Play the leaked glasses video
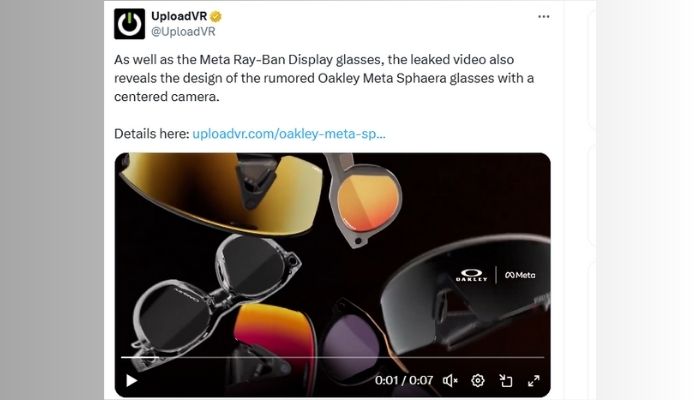The height and width of the screenshot is (400, 700). [131, 380]
